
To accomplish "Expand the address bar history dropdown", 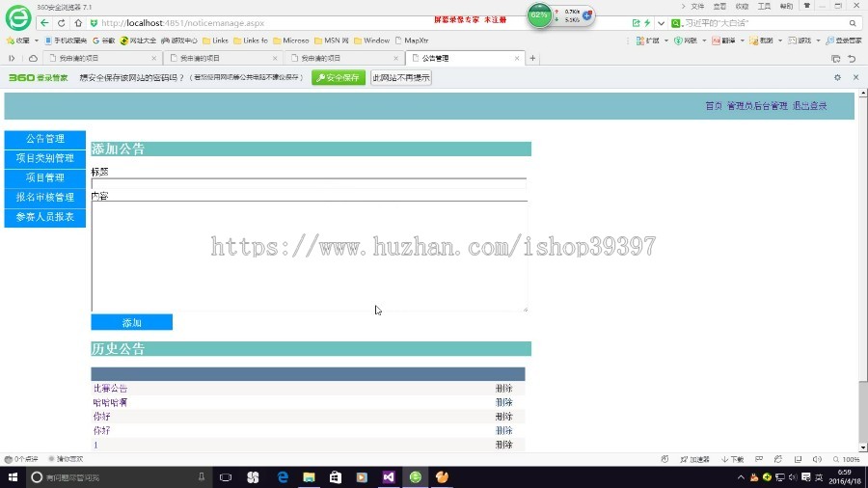I will coord(661,23).
